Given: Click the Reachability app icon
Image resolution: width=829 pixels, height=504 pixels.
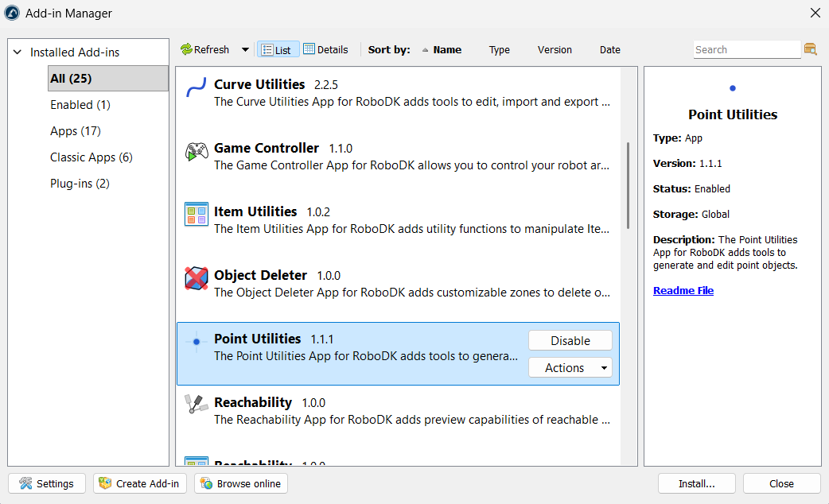Looking at the screenshot, I should pos(197,404).
